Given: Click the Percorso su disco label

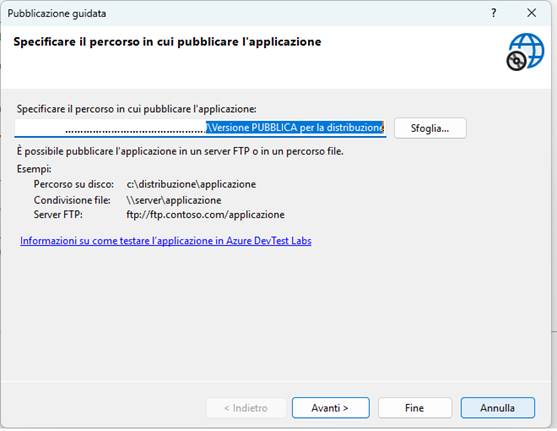Looking at the screenshot, I should (74, 184).
